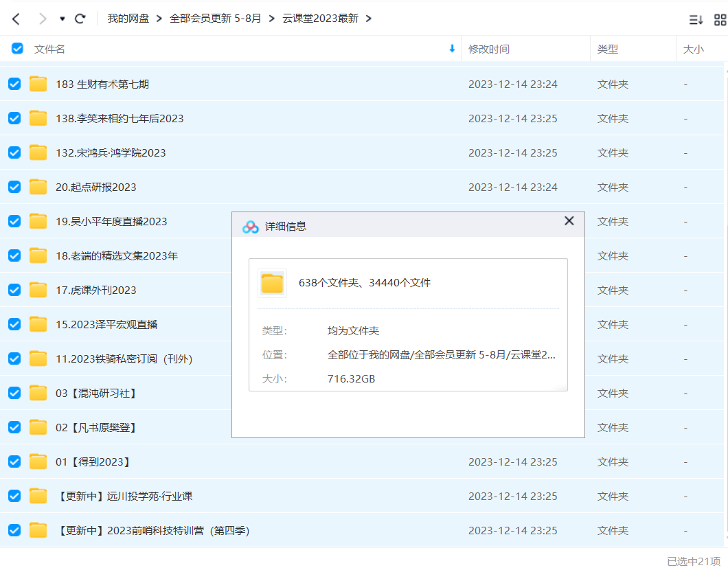Image resolution: width=728 pixels, height=570 pixels.
Task: Close the 详细信息 dialog
Action: [x=569, y=221]
